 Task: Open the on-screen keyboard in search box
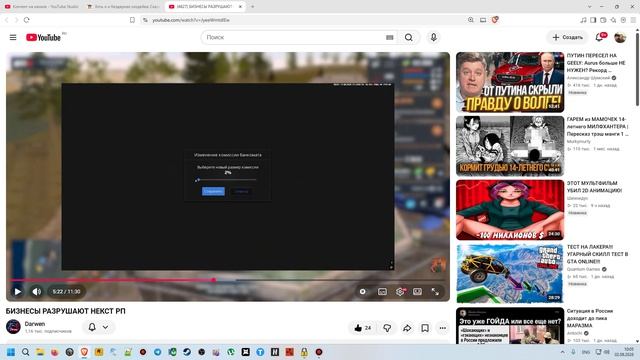pos(389,37)
